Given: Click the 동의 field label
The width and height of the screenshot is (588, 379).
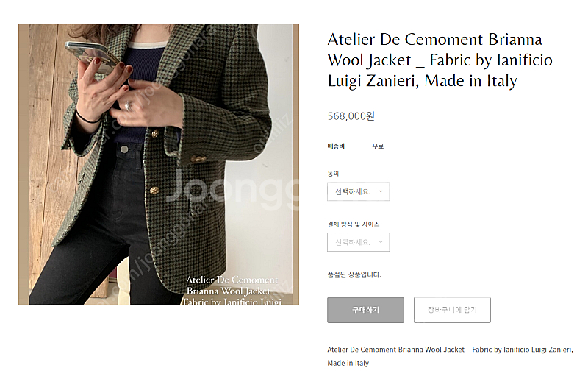Looking at the screenshot, I should click(333, 174).
